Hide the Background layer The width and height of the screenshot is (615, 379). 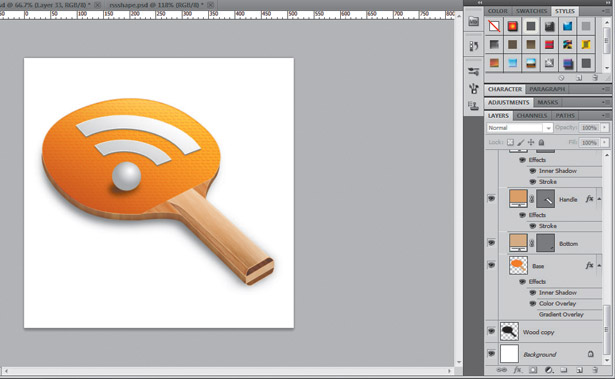(491, 354)
